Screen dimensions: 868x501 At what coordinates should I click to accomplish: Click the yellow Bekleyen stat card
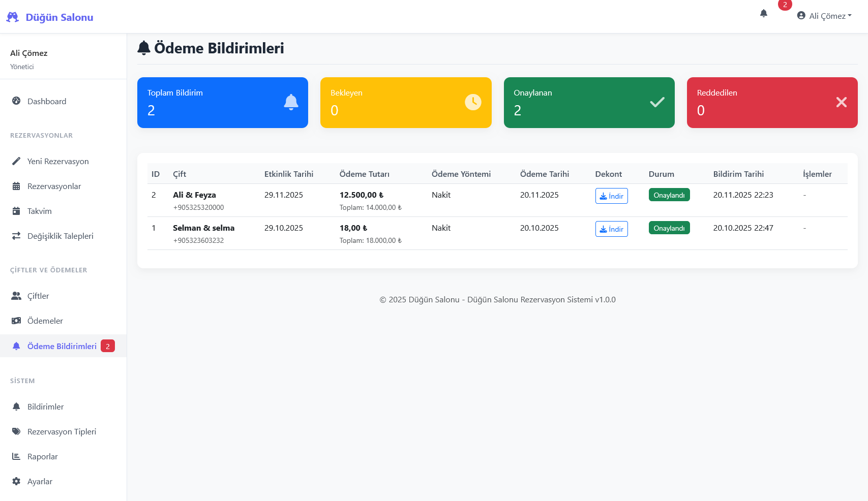[406, 103]
